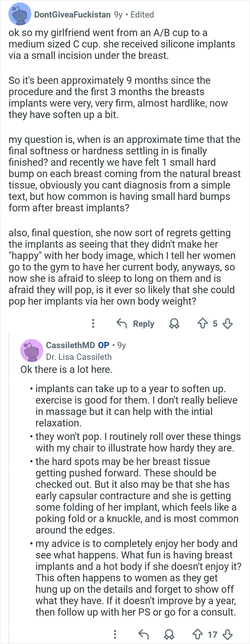Image resolution: width=250 pixels, height=644 pixels.
Task: Click DontGiveaFuckistan's avatar
Action: click(x=20, y=15)
